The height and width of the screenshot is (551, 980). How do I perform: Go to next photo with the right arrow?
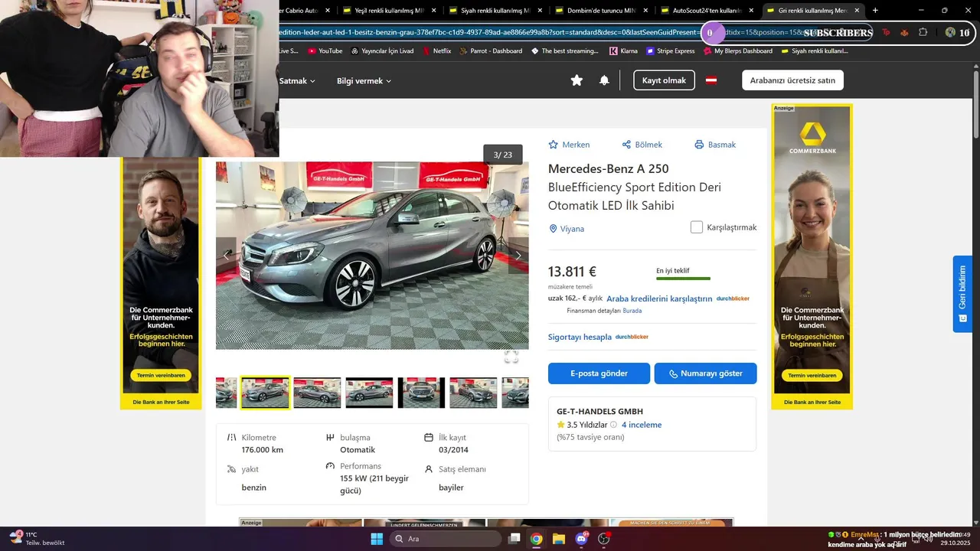coord(518,256)
